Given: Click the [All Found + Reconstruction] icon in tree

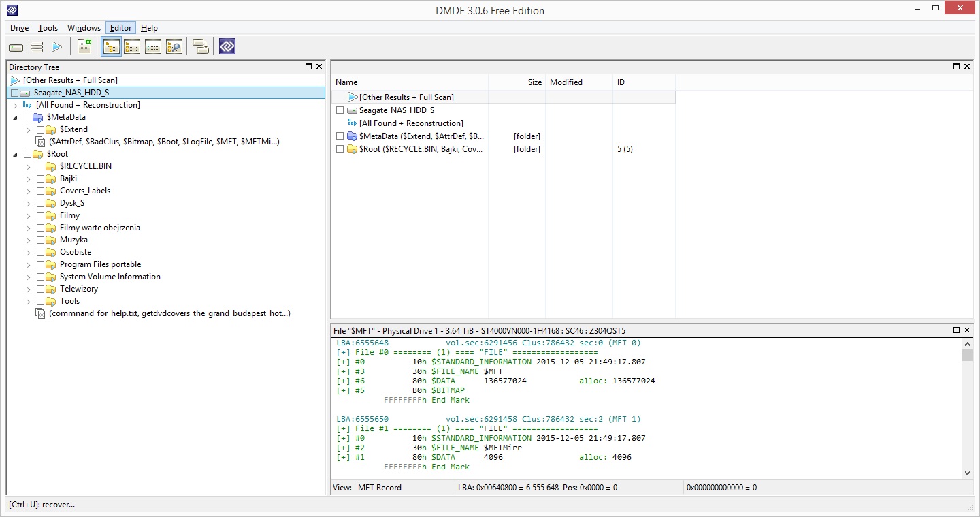Looking at the screenshot, I should coord(27,105).
